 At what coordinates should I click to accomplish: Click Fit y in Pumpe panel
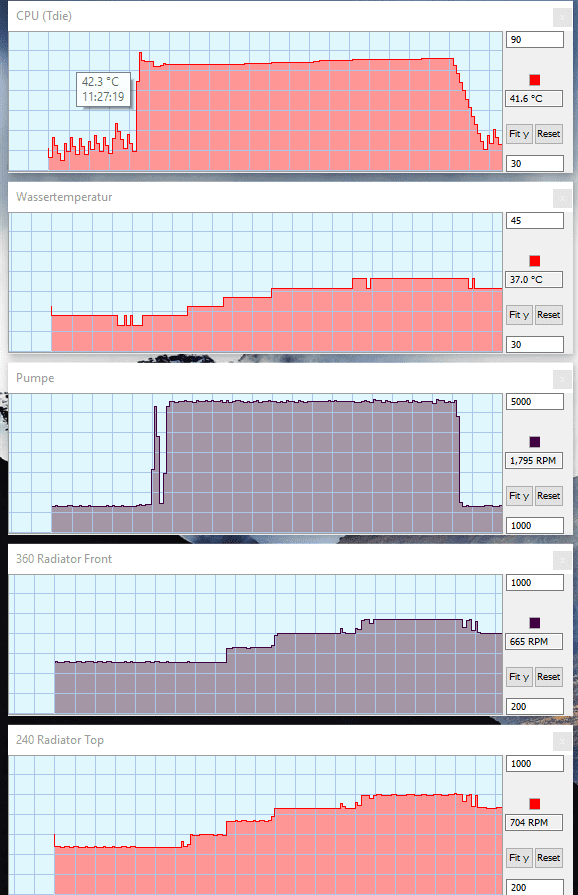click(519, 496)
